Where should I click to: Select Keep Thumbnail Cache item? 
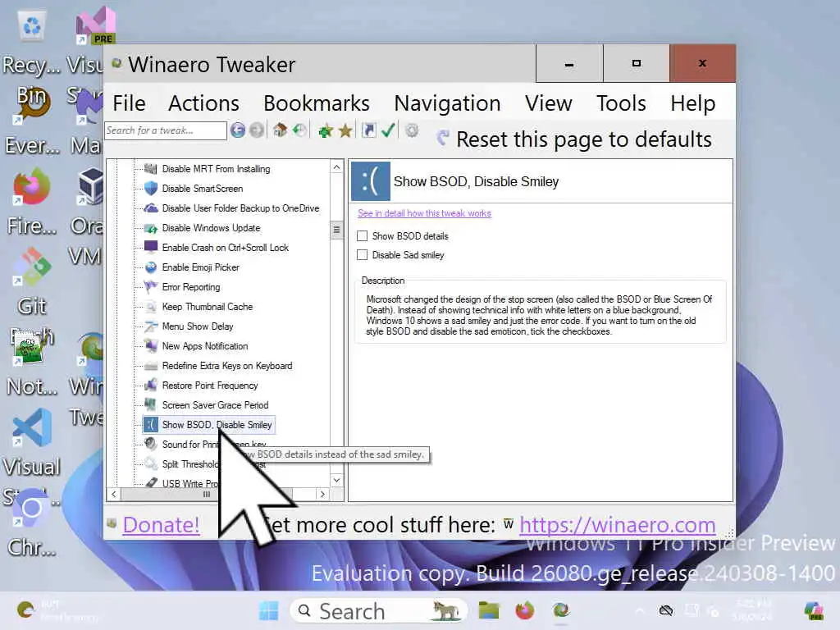[x=208, y=307]
